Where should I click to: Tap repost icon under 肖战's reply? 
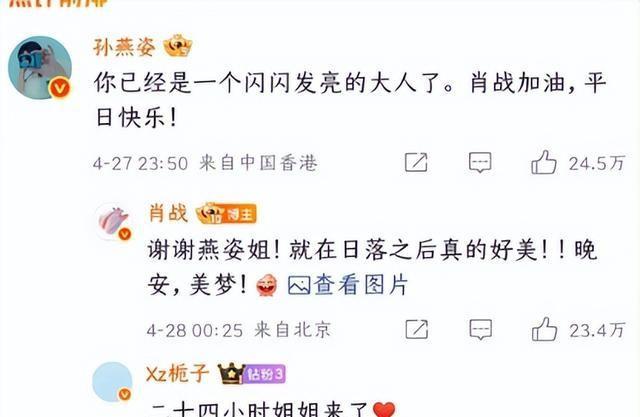tap(416, 329)
